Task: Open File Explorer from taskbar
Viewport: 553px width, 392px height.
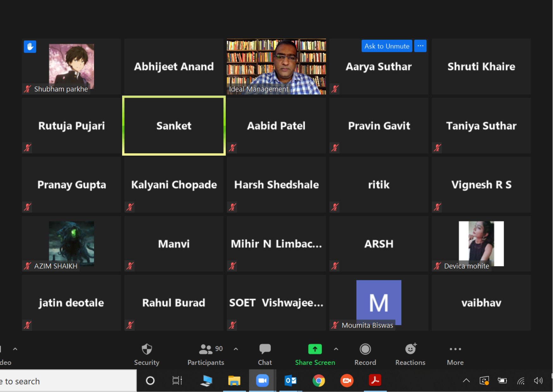Action: 234,381
